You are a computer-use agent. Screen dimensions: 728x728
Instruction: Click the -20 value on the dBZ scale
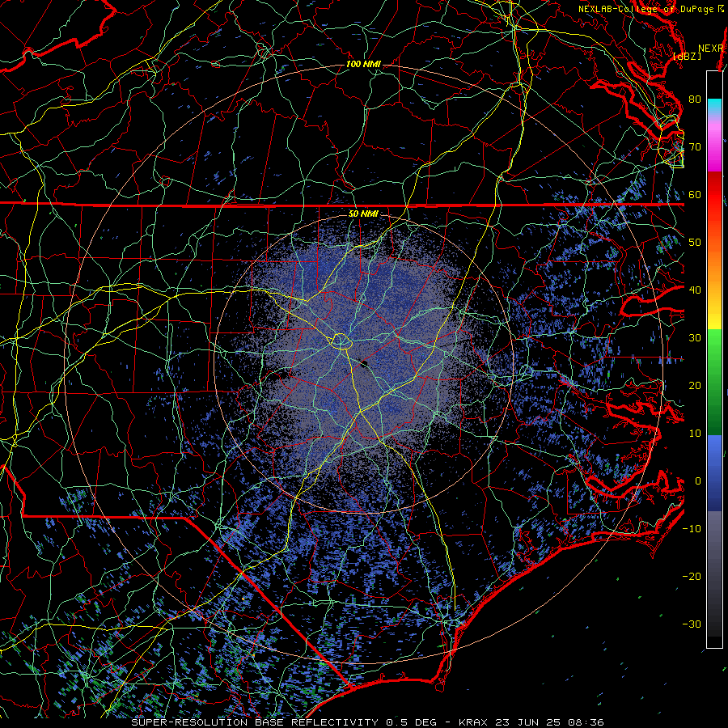tap(692, 577)
